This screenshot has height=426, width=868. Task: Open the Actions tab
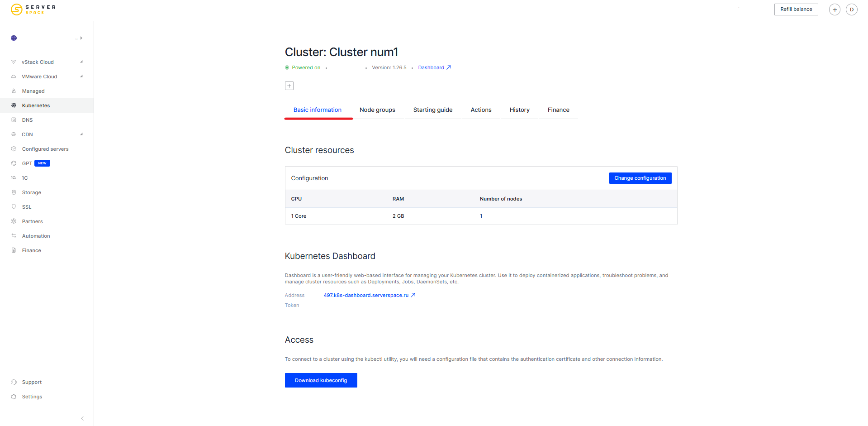(481, 110)
